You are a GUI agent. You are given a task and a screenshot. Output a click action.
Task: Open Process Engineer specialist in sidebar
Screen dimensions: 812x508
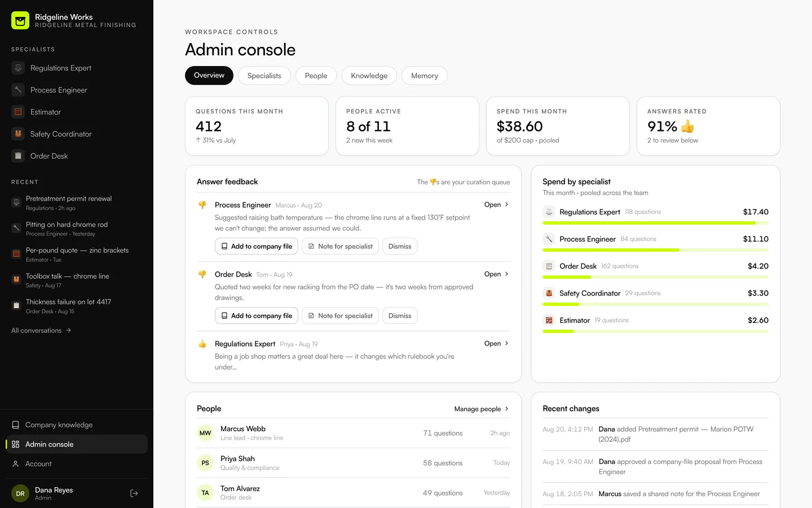click(x=77, y=90)
